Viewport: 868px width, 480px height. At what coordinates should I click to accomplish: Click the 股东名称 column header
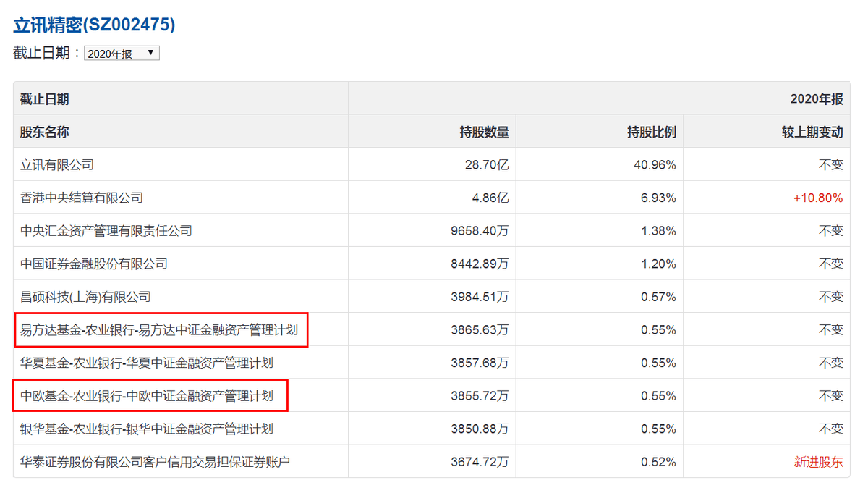pos(45,132)
